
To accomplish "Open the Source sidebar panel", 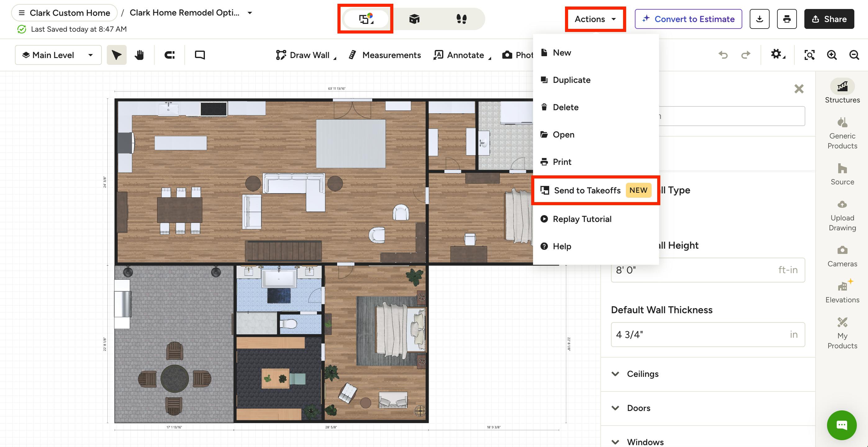I will (842, 174).
